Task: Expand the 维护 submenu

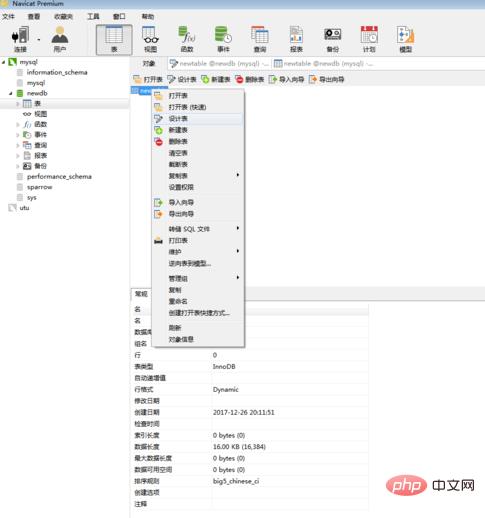Action: coord(198,252)
